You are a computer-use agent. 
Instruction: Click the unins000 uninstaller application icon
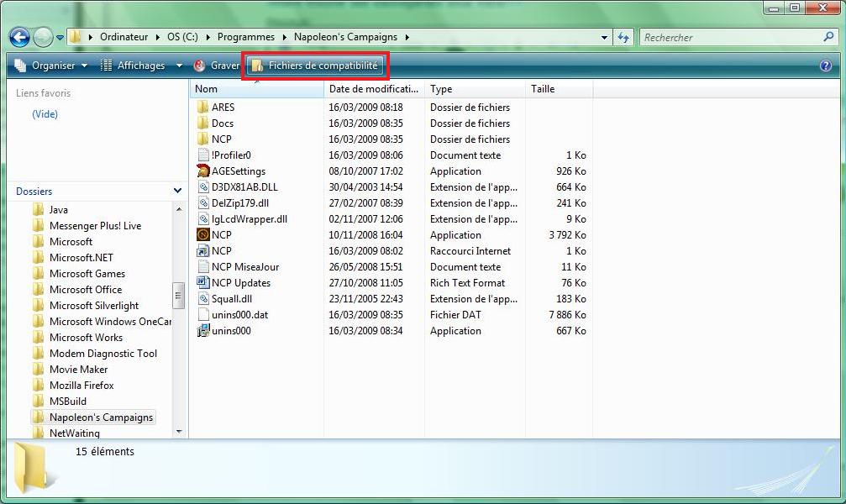[x=202, y=331]
